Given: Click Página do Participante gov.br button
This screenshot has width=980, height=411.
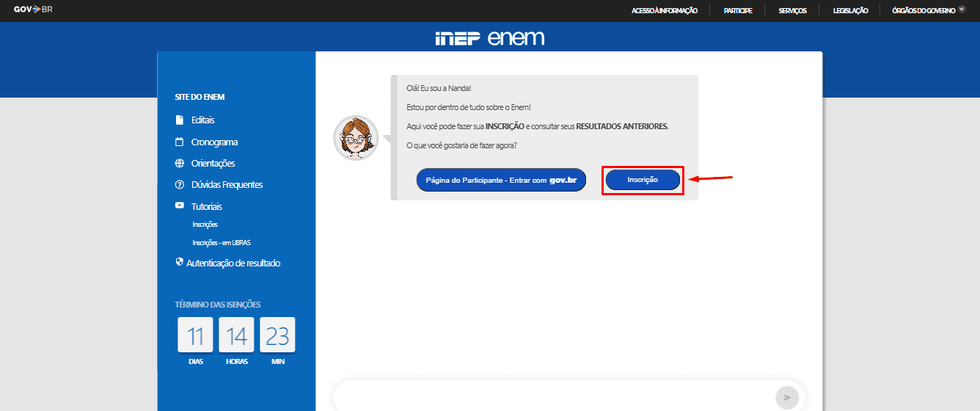Looking at the screenshot, I should (501, 180).
